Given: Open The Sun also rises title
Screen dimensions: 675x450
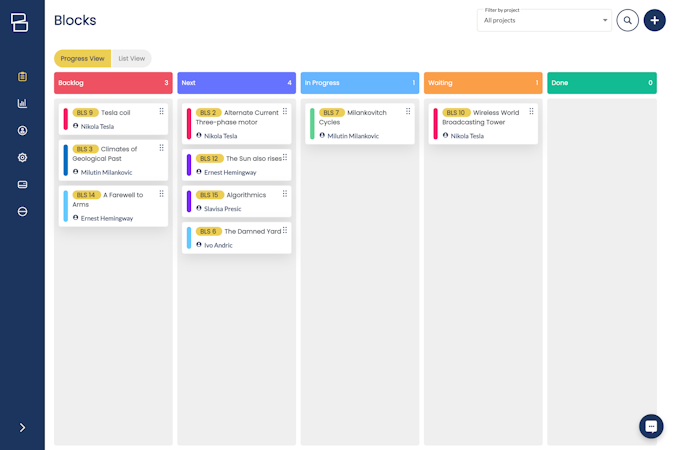Looking at the screenshot, I should pos(254,158).
